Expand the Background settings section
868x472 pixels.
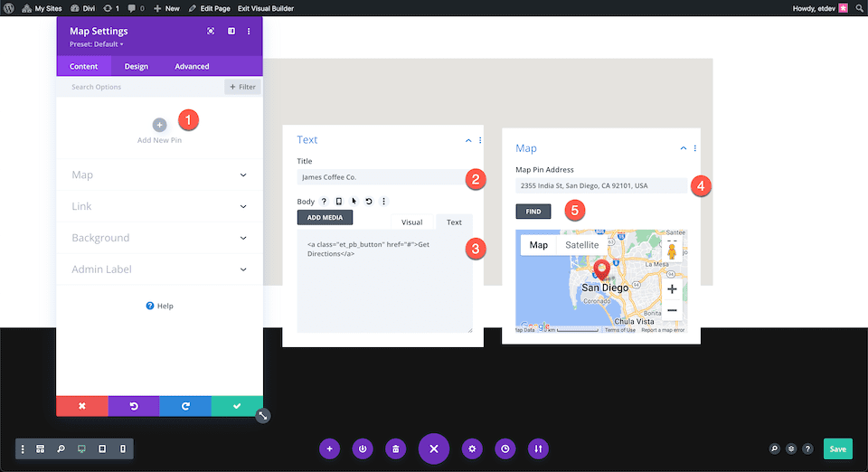pyautogui.click(x=159, y=238)
